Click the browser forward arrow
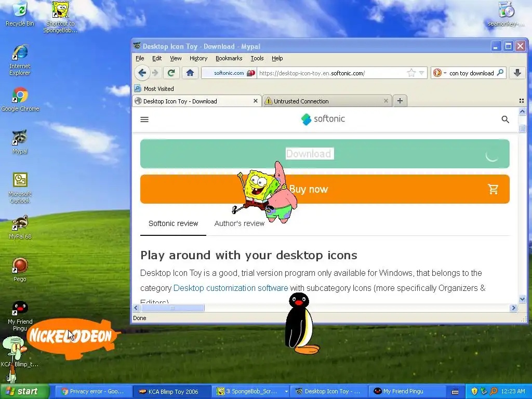532x399 pixels. pos(155,73)
